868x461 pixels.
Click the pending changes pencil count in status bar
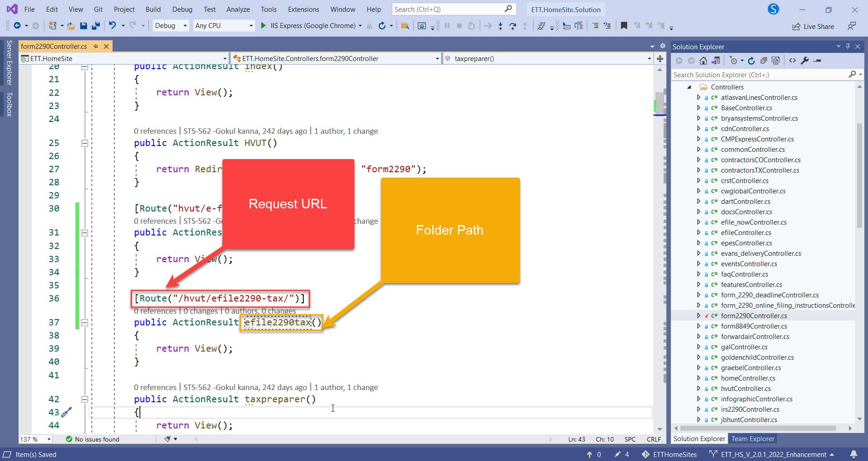622,454
